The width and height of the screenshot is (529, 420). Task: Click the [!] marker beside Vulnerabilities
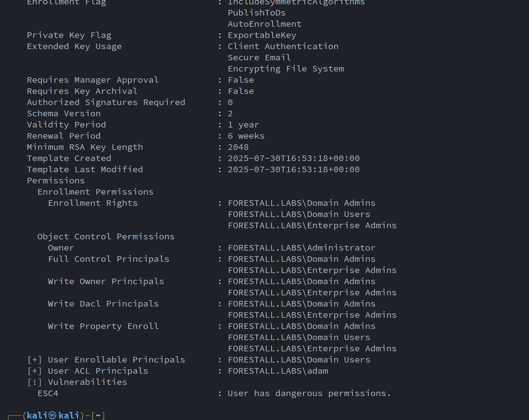(35, 382)
